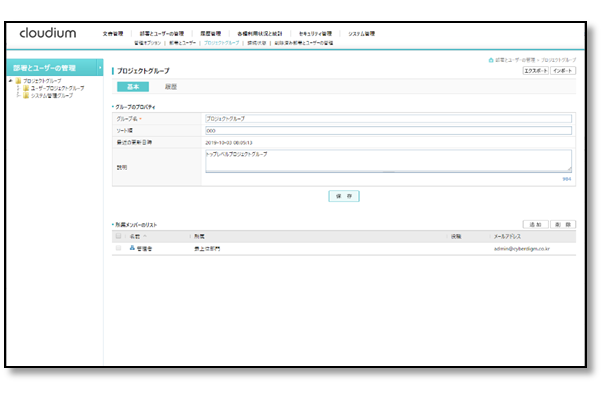Check the checkbox for the 管理者 row
The image size is (604, 402).
pyautogui.click(x=118, y=247)
